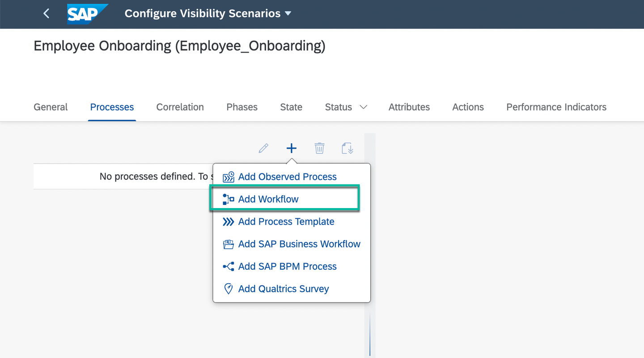
Task: Go to the Phases tab
Action: point(242,107)
